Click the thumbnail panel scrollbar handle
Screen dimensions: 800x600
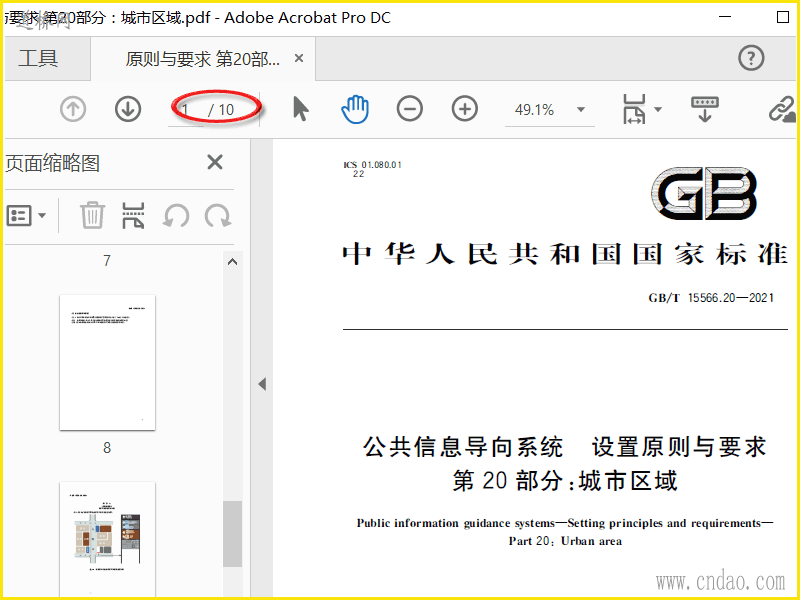click(x=232, y=534)
